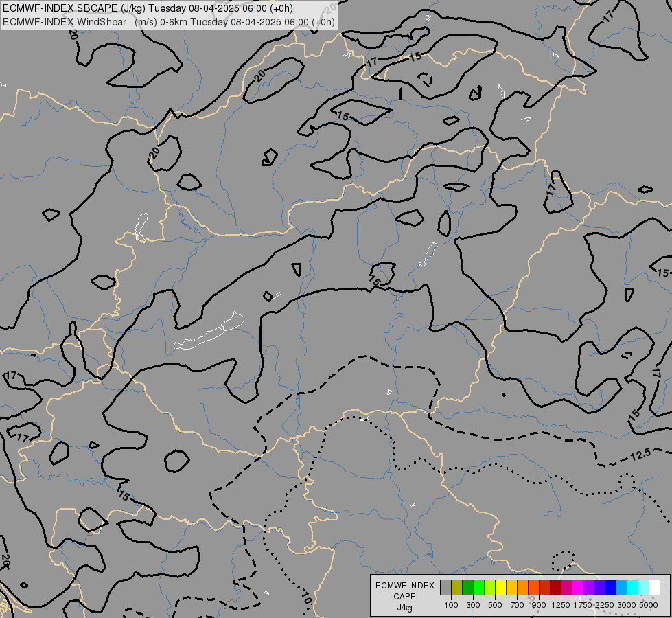This screenshot has width=672, height=618.
Task: Pick the deep pink legend swatch
Action: tap(566, 588)
